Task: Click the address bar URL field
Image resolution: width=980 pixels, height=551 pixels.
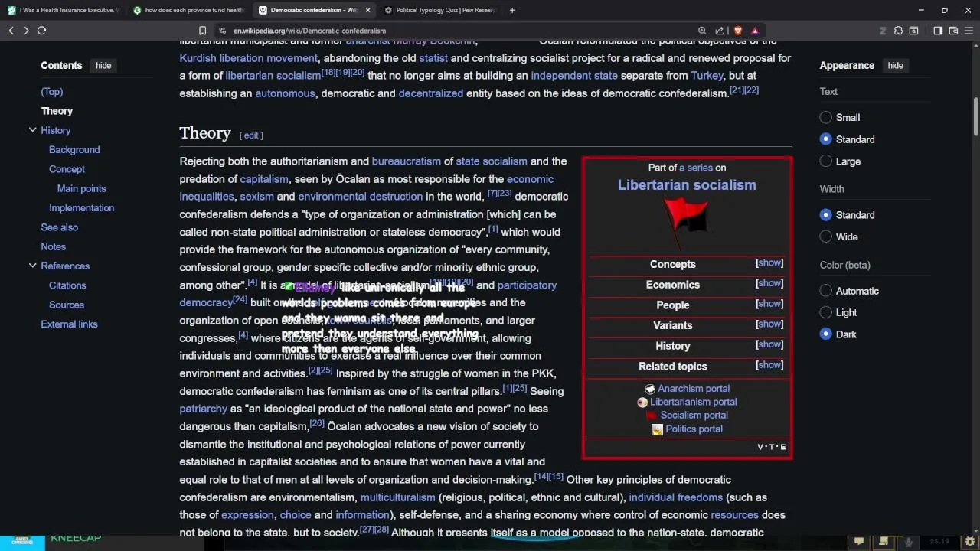Action: (x=459, y=31)
